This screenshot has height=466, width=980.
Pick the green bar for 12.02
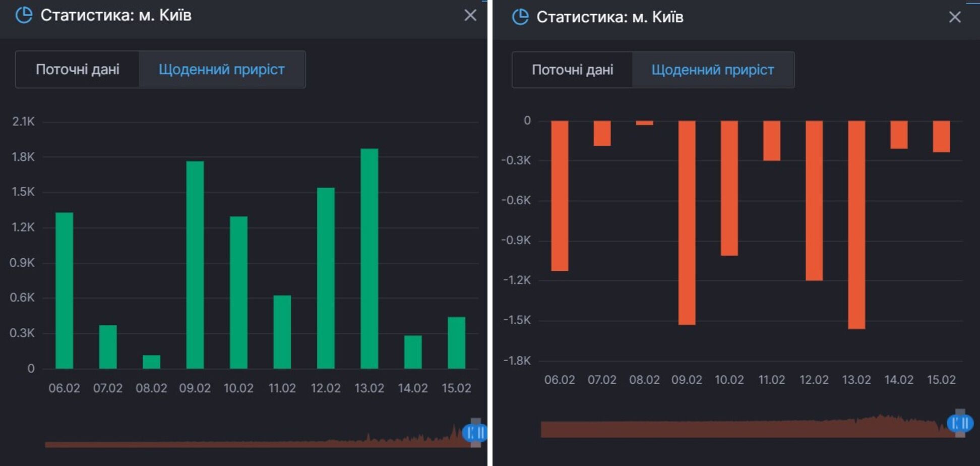click(x=326, y=278)
